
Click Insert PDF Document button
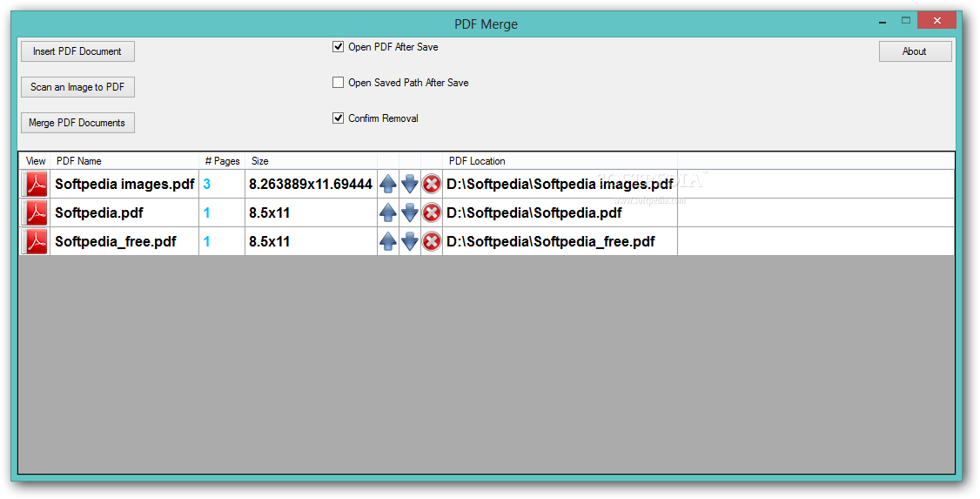coord(77,51)
